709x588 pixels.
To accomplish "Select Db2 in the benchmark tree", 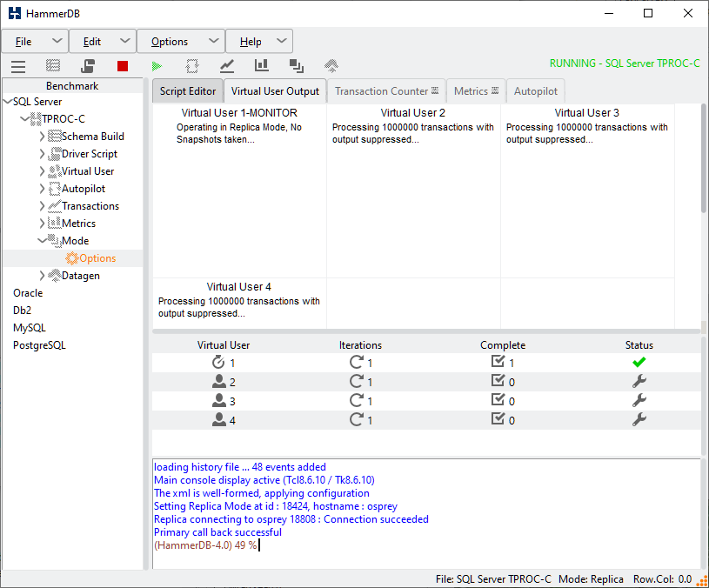I will click(22, 310).
